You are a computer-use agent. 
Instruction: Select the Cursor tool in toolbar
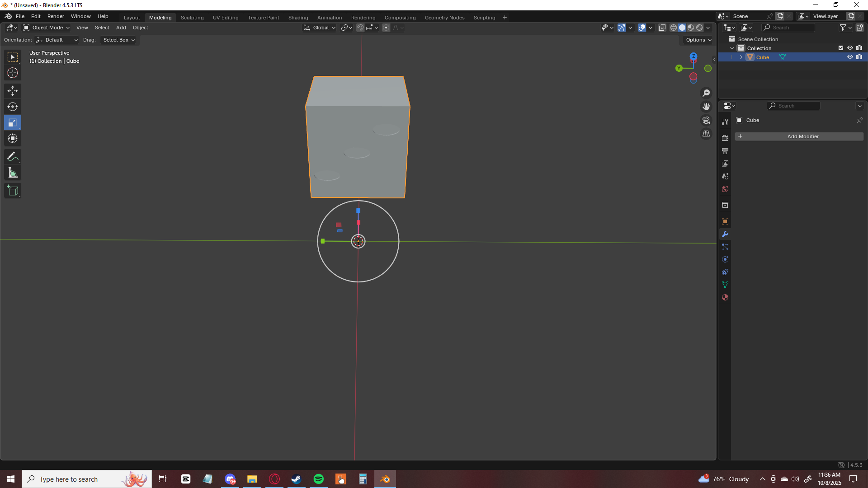[x=13, y=73]
